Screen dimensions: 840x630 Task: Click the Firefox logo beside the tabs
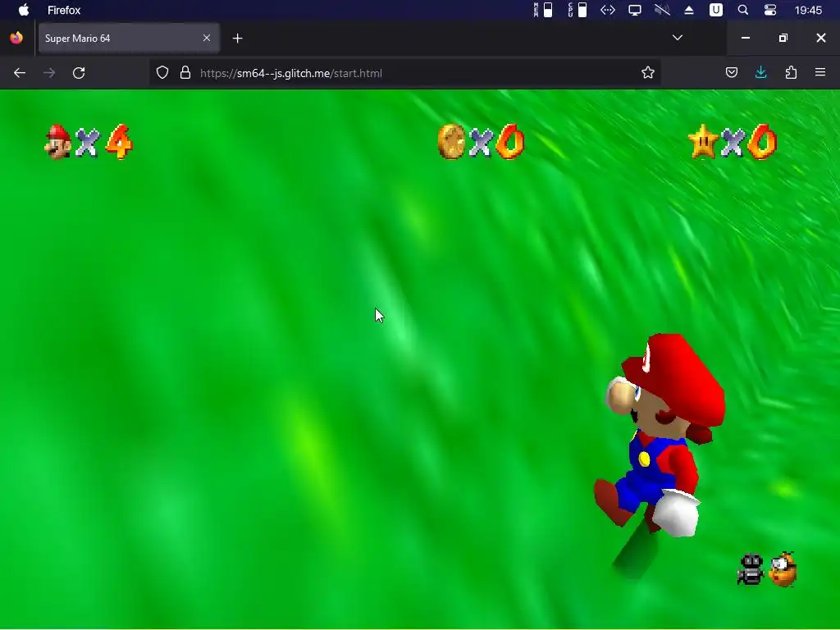(x=16, y=38)
